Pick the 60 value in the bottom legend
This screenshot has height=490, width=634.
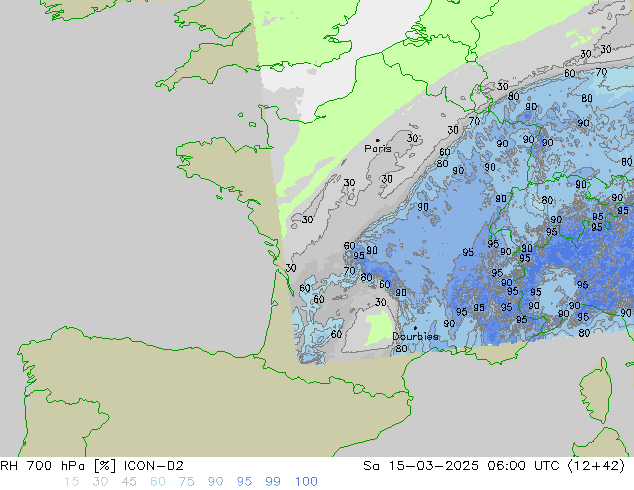pos(158,482)
